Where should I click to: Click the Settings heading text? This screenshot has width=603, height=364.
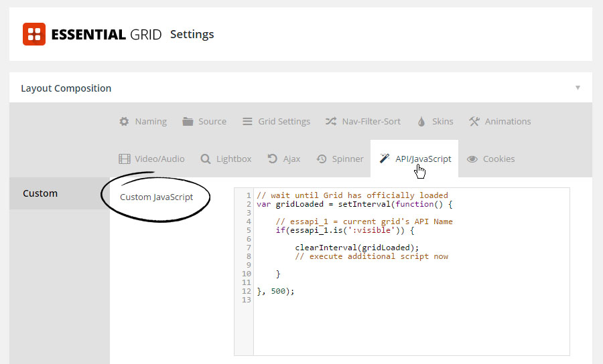click(192, 35)
